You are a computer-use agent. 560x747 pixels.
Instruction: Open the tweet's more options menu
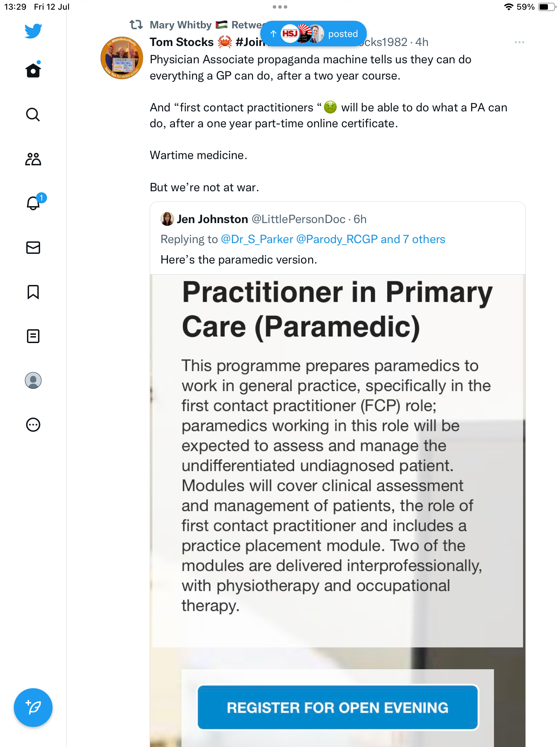519,42
